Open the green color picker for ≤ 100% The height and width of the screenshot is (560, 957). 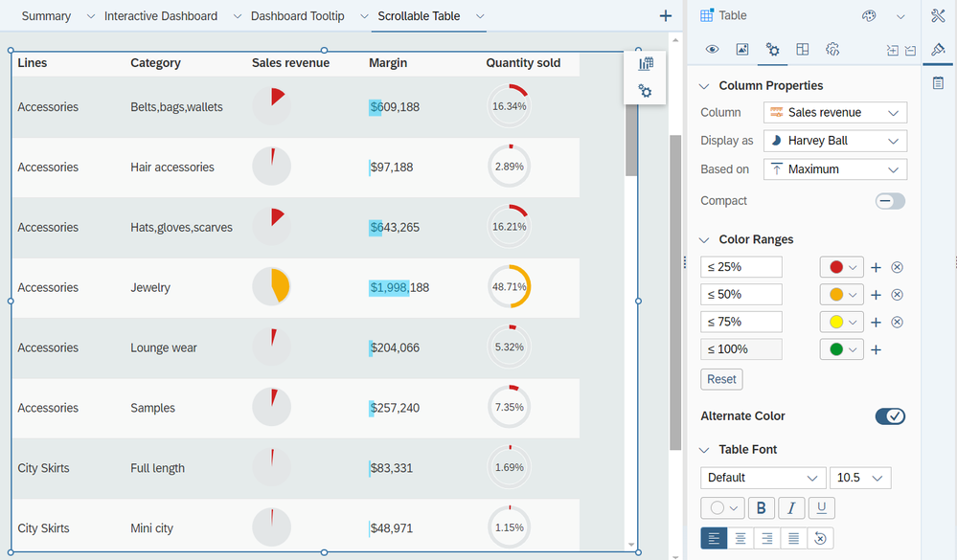pyautogui.click(x=841, y=349)
